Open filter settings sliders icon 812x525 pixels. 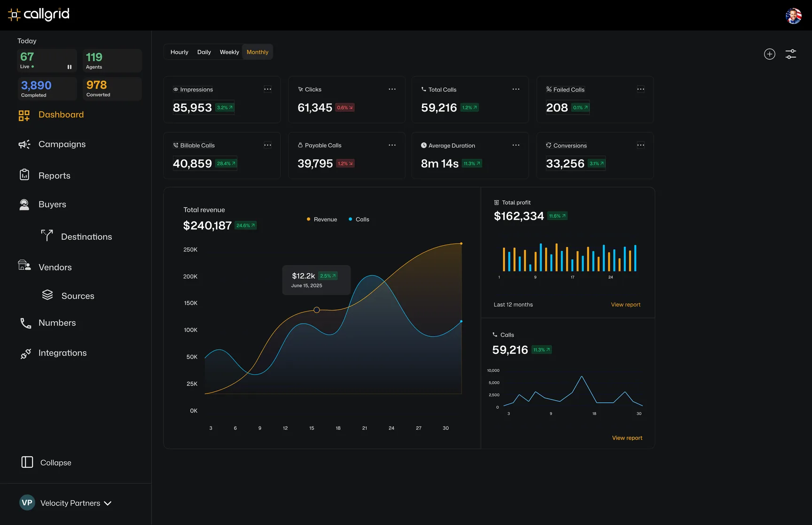point(791,54)
